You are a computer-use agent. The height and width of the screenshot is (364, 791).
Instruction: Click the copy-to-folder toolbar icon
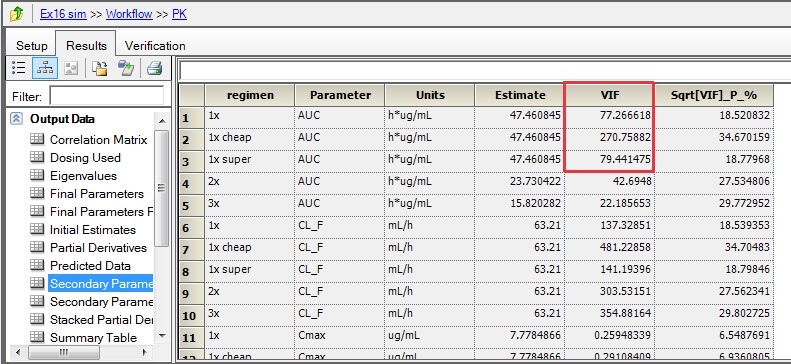(x=100, y=68)
